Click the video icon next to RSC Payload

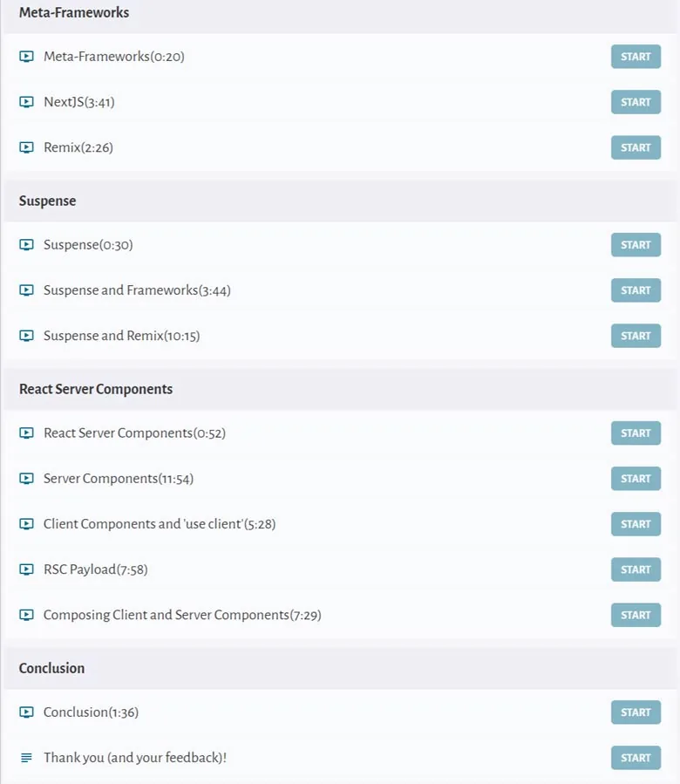click(x=26, y=569)
